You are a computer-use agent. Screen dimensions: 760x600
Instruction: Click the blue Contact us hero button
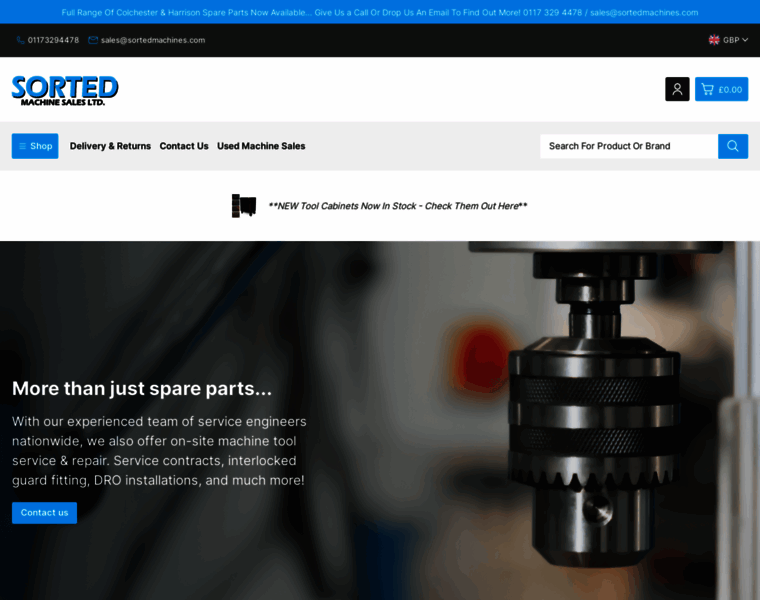tap(44, 513)
